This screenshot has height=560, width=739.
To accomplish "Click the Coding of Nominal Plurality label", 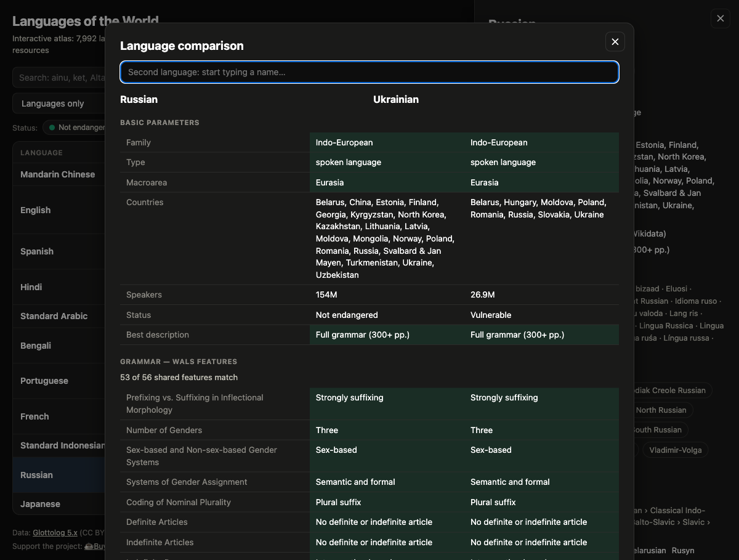I will point(179,502).
